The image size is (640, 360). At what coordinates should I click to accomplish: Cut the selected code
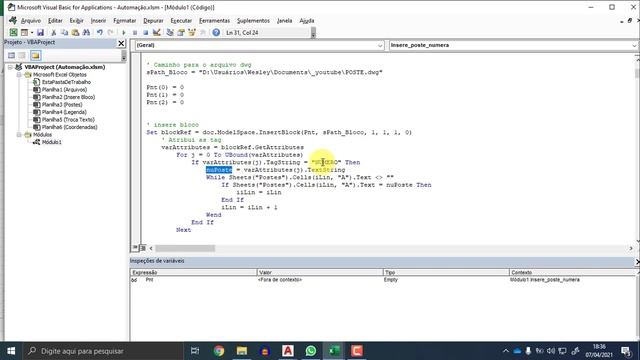(53, 32)
